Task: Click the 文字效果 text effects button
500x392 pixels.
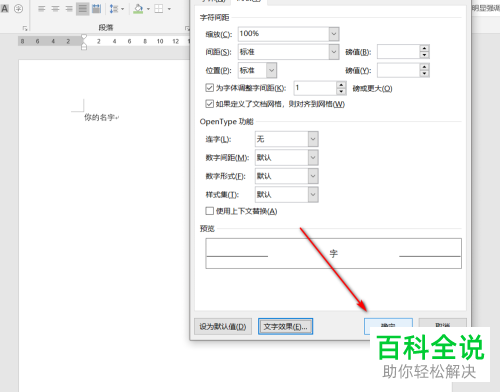Action: pos(285,327)
